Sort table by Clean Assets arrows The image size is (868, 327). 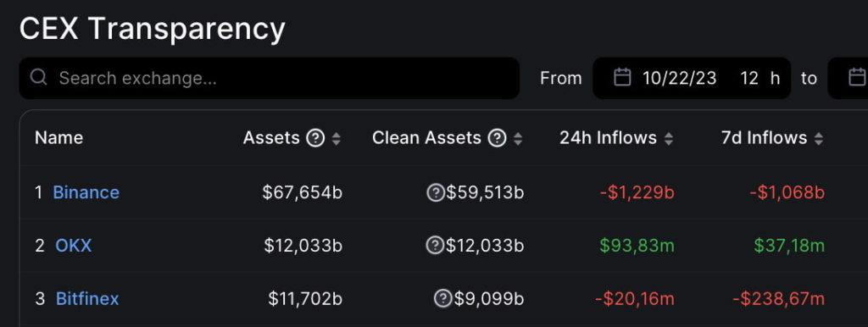pos(518,139)
